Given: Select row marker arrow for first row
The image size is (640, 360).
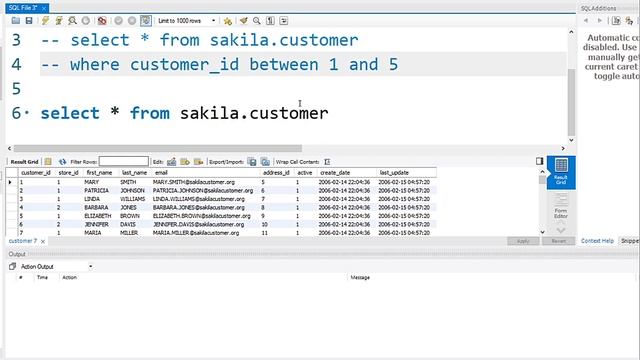Looking at the screenshot, I should pos(10,182).
